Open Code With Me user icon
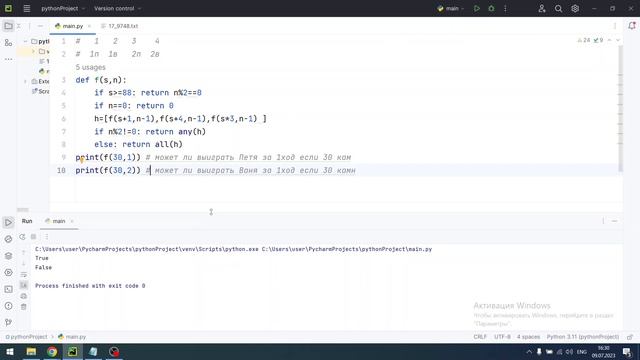The height and width of the screenshot is (360, 640). click(542, 8)
